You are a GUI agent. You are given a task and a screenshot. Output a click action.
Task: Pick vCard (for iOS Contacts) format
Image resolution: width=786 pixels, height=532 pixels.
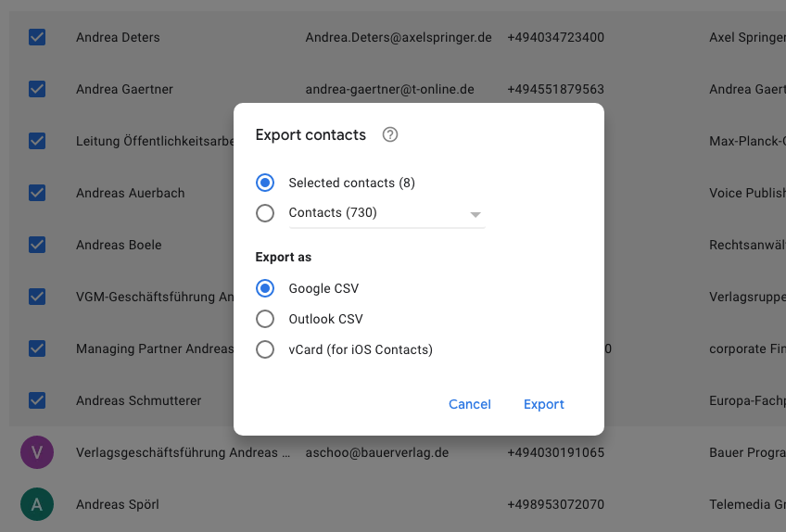click(265, 349)
